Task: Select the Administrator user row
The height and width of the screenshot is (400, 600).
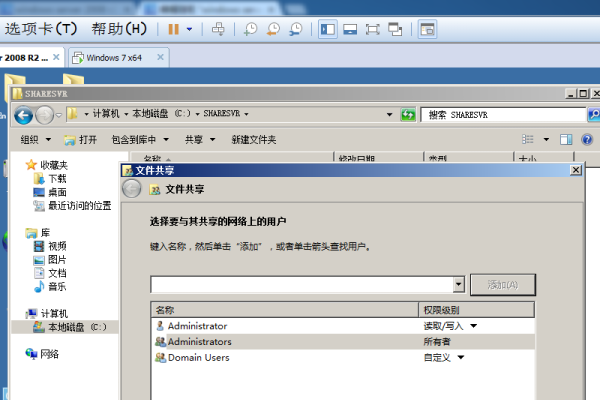Action: 343,326
